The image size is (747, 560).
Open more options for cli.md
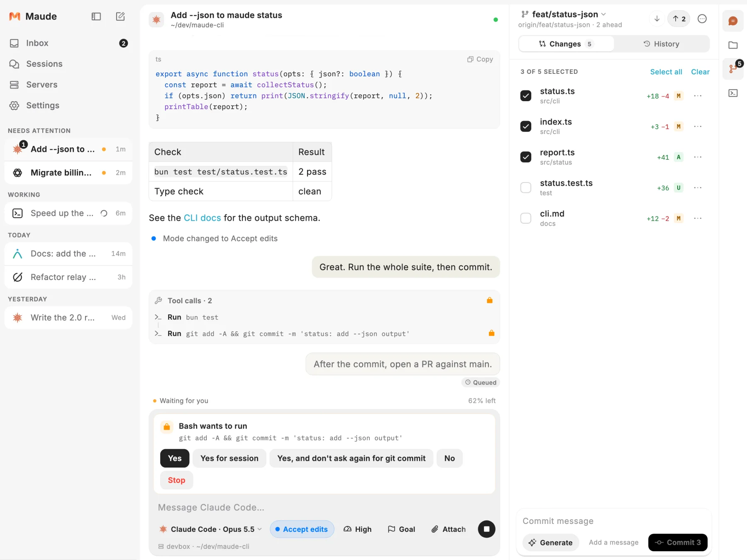tap(698, 219)
